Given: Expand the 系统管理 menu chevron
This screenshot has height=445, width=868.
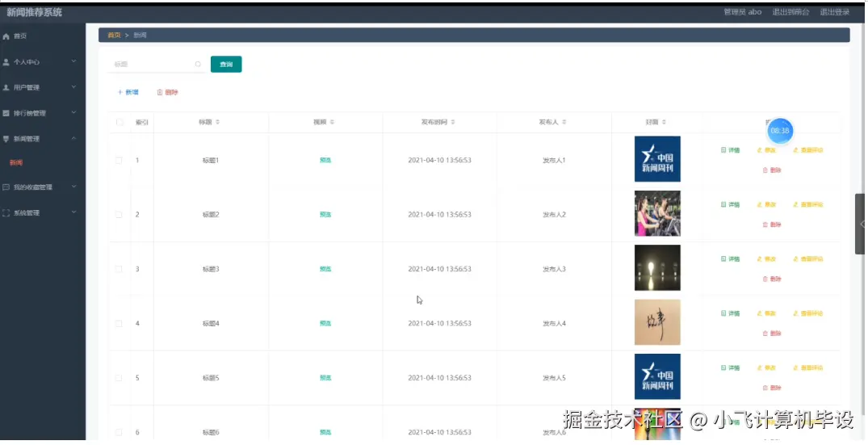Looking at the screenshot, I should pos(73,212).
